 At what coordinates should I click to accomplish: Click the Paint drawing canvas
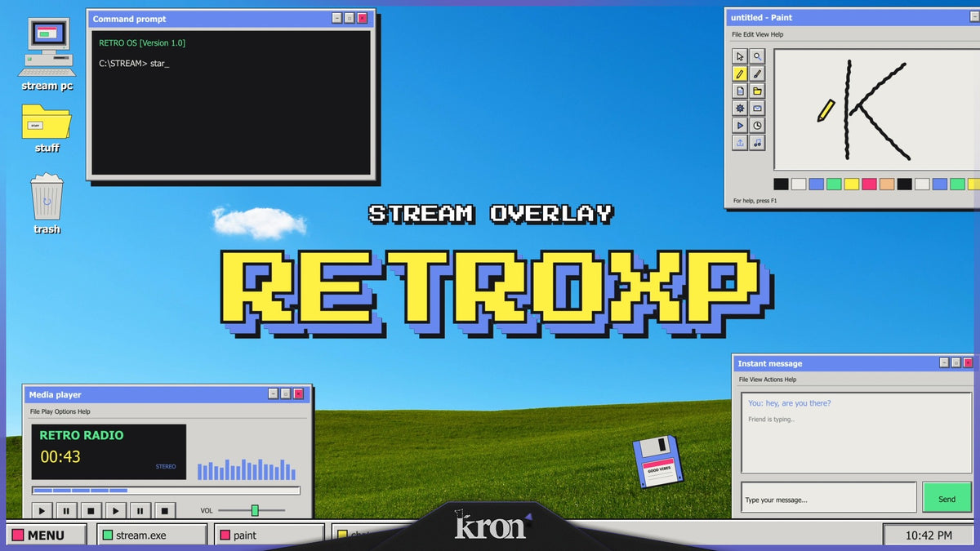tap(875, 109)
